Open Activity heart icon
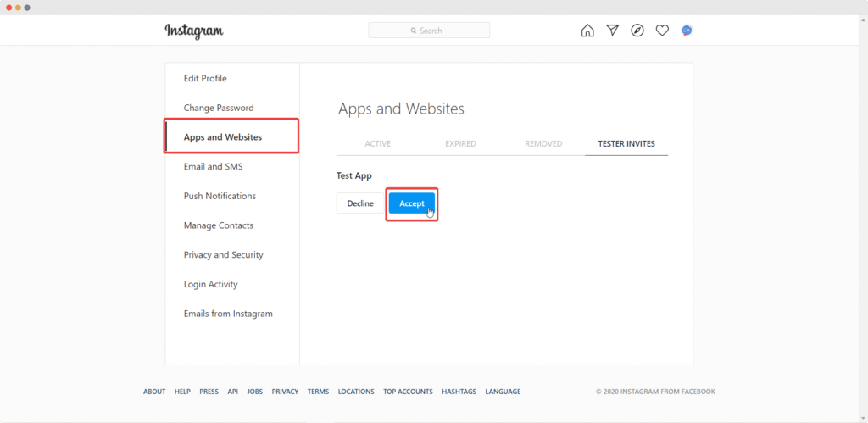Viewport: 868px width, 423px height. (x=662, y=31)
